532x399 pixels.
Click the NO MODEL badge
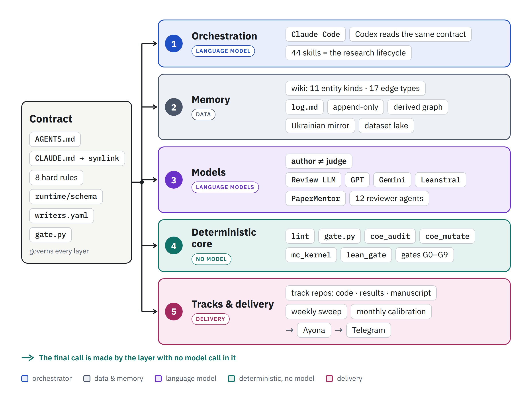click(x=211, y=259)
